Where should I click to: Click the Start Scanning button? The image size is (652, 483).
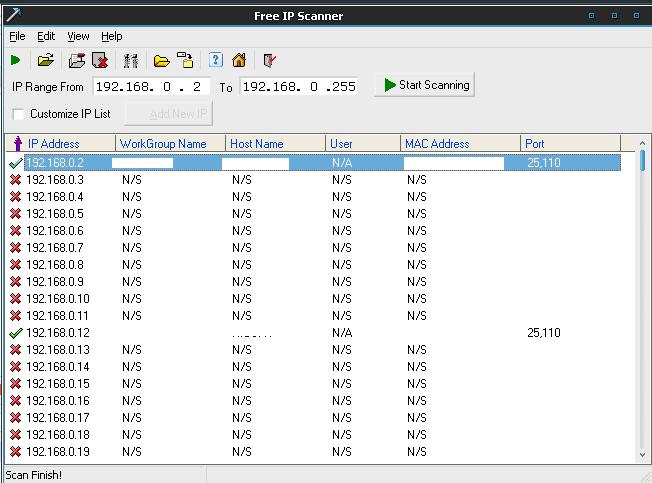[424, 85]
